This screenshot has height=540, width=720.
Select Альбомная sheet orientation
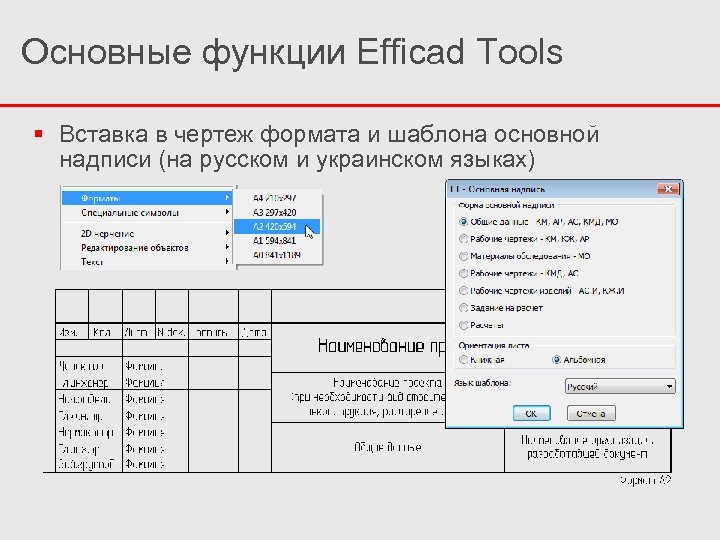coord(556,360)
